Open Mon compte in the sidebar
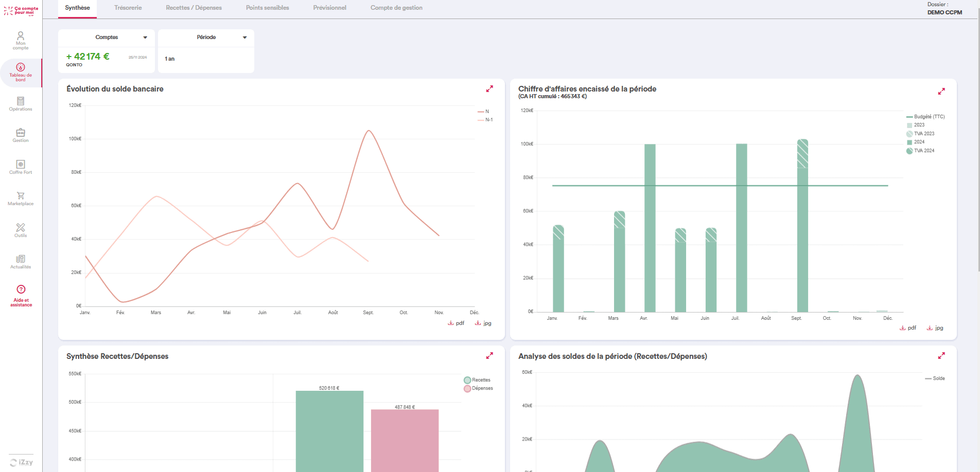Viewport: 980px width, 472px height. pos(21,40)
